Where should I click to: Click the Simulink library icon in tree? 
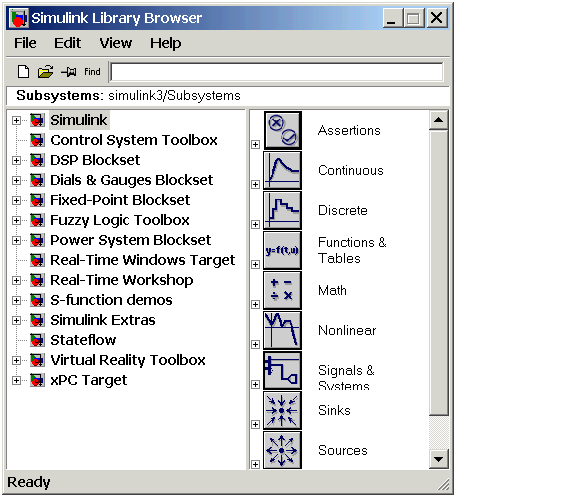[x=38, y=120]
